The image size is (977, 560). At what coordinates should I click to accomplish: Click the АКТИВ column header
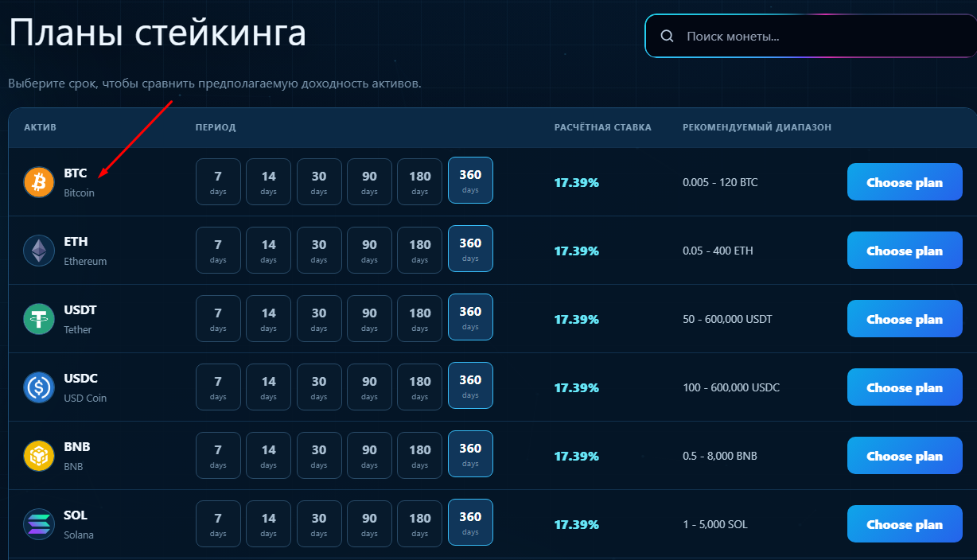[x=40, y=127]
